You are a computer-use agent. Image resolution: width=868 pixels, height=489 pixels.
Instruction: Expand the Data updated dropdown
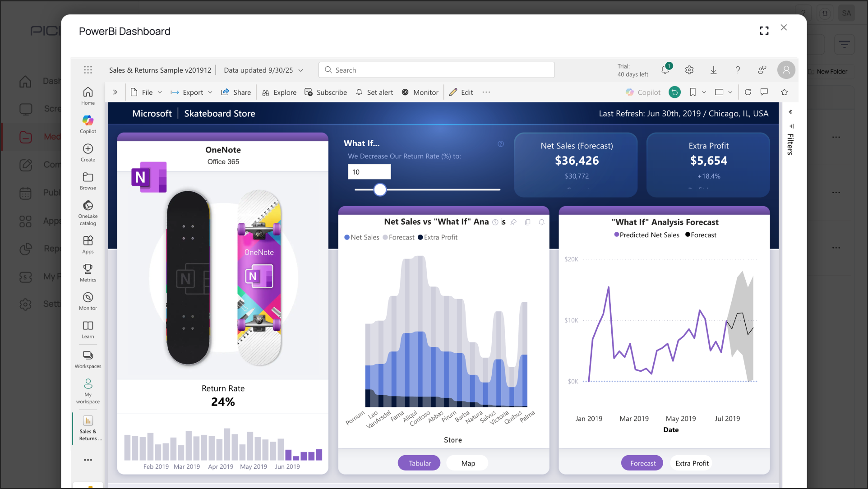[x=301, y=70]
